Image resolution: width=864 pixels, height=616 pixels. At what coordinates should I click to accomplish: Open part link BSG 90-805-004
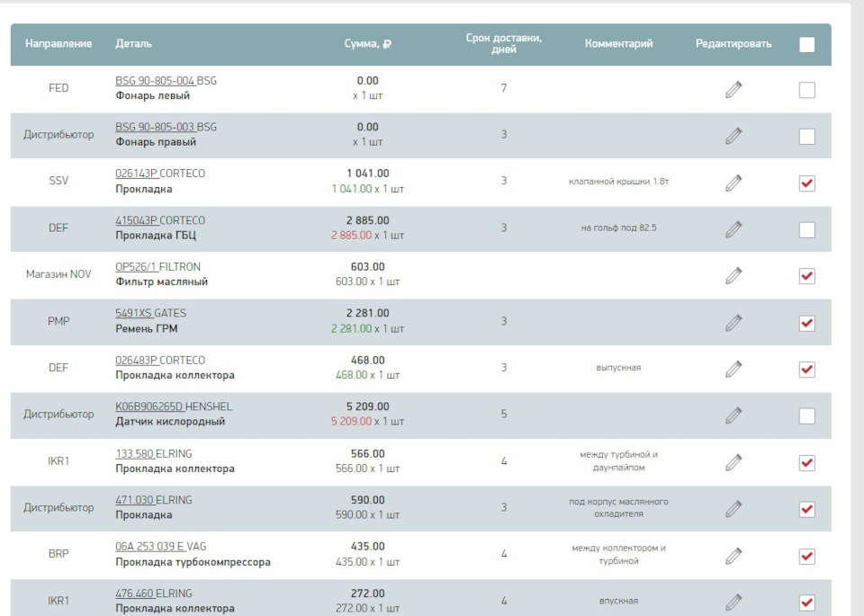pos(155,81)
